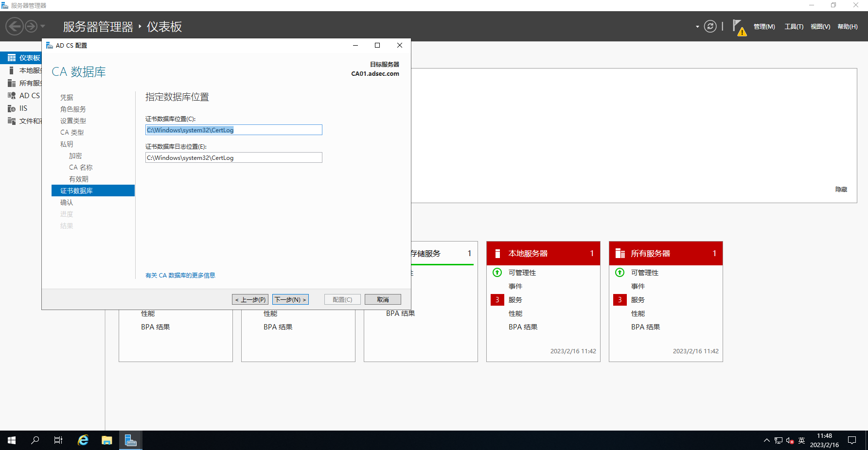Open Task View on the taskbar
Image resolution: width=868 pixels, height=450 pixels.
[x=58, y=440]
